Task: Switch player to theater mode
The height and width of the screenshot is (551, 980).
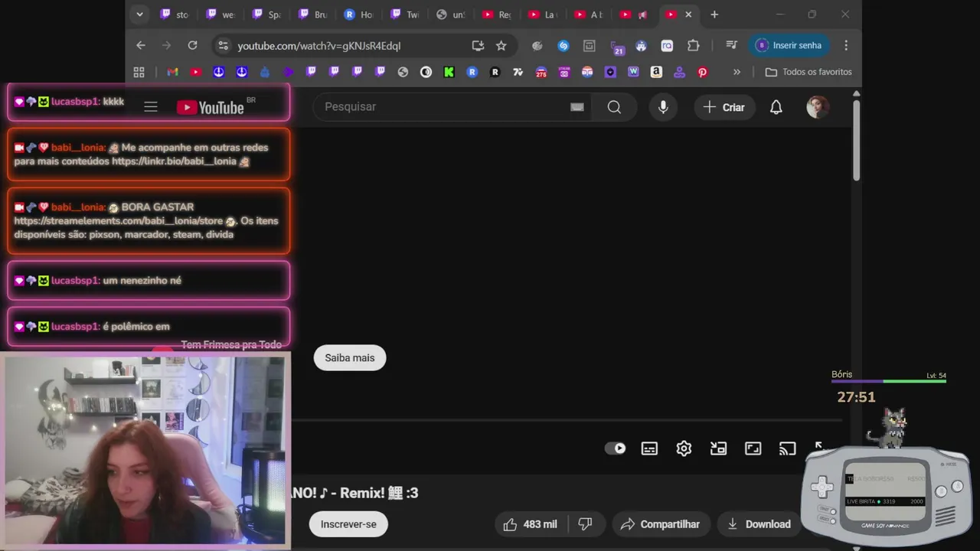Action: (753, 448)
